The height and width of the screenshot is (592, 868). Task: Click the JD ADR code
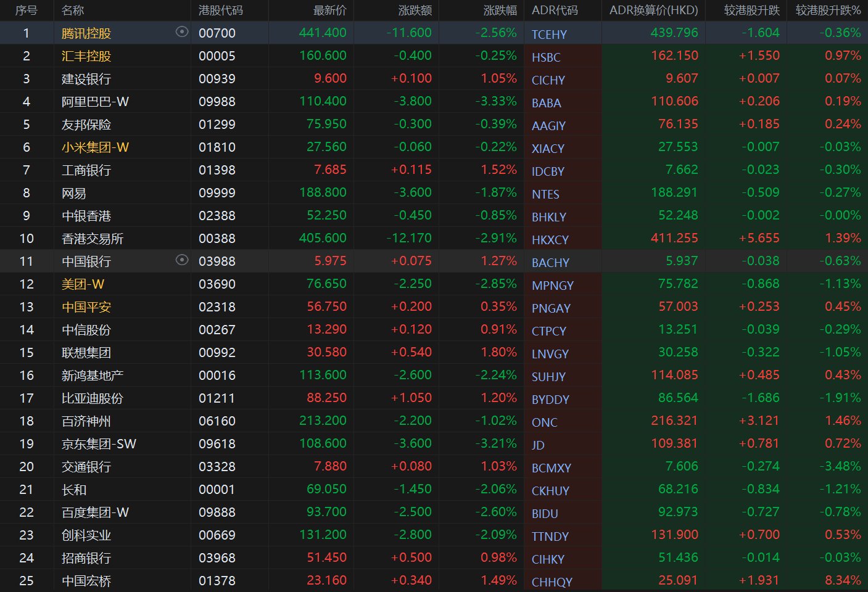pyautogui.click(x=538, y=445)
